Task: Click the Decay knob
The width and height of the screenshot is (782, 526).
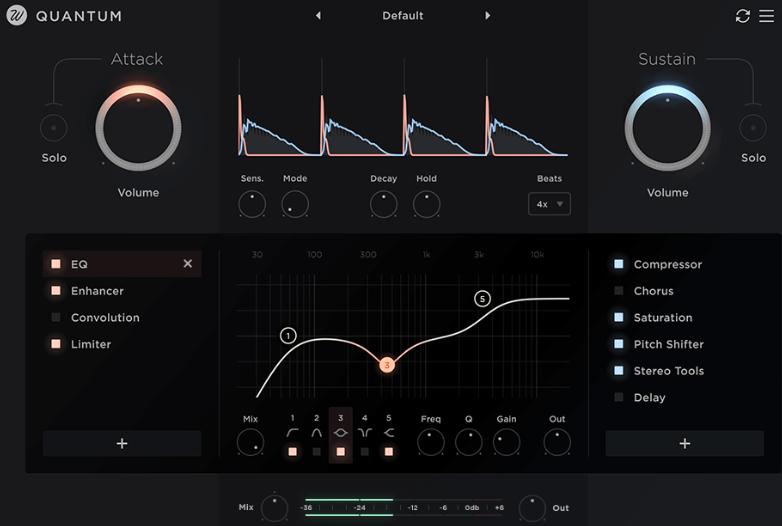Action: pyautogui.click(x=384, y=204)
